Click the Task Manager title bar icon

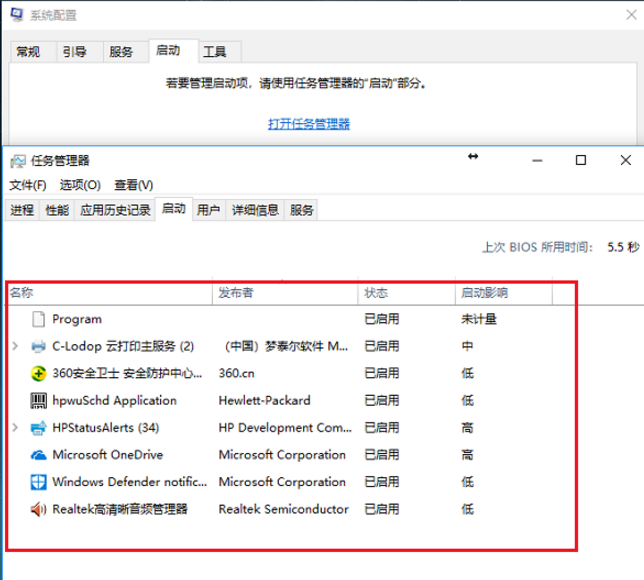tap(18, 161)
